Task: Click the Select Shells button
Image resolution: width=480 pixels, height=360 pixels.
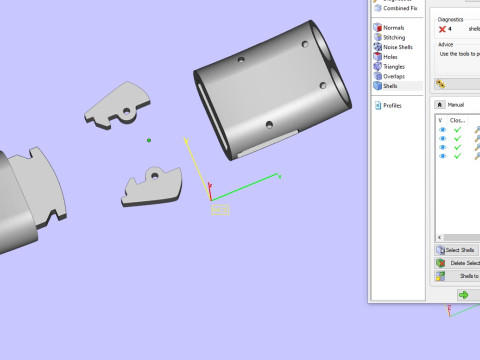Action: [x=456, y=250]
